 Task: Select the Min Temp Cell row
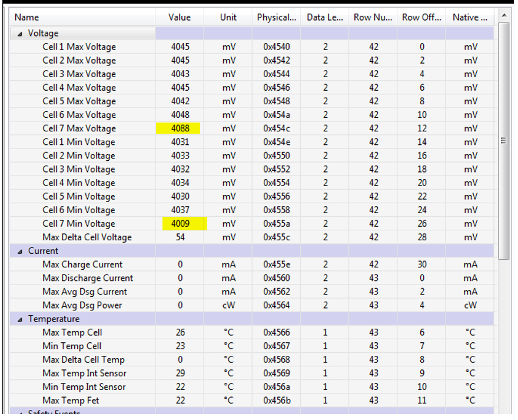pyautogui.click(x=252, y=346)
